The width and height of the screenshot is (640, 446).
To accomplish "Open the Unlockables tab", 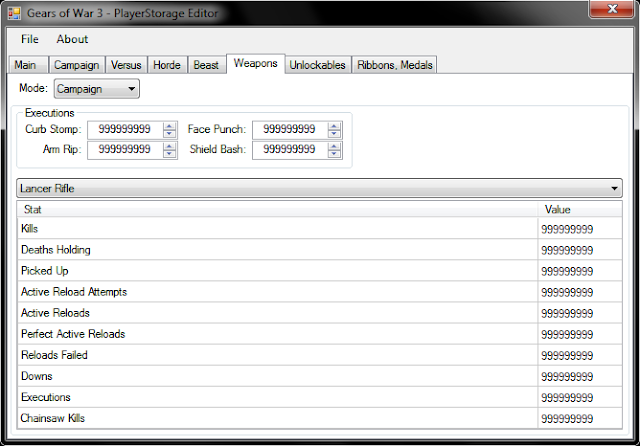I will tap(318, 65).
